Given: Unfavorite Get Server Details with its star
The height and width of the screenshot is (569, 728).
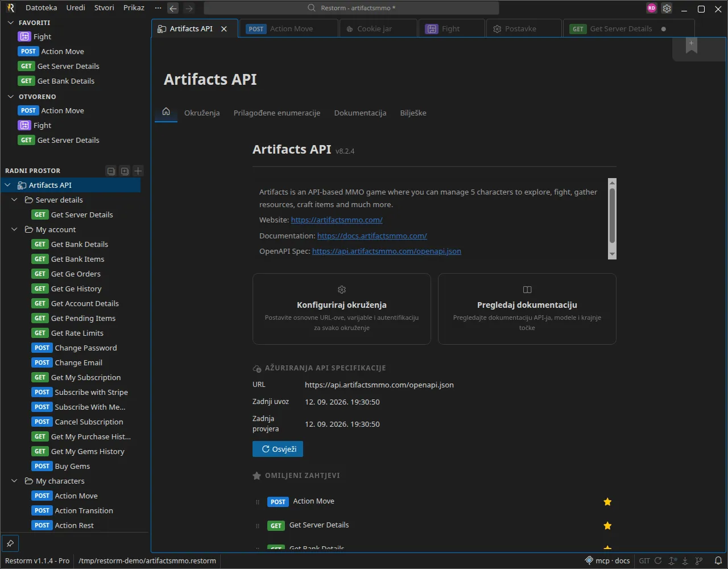Looking at the screenshot, I should pyautogui.click(x=607, y=526).
